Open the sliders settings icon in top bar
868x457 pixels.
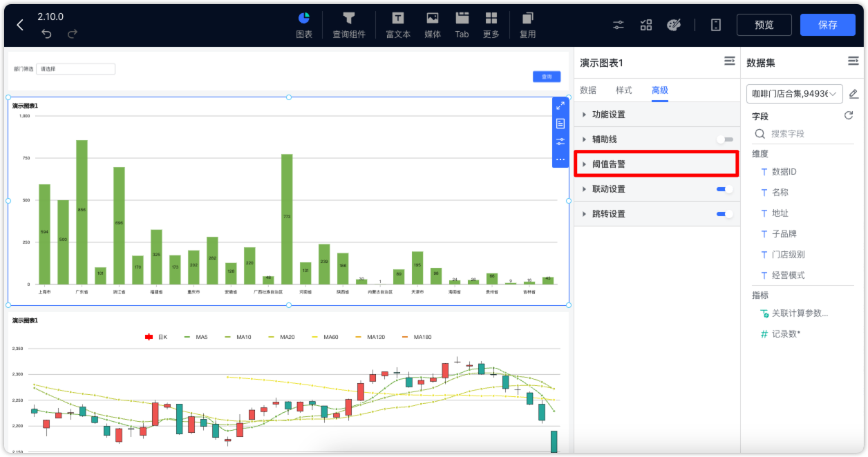tap(619, 25)
